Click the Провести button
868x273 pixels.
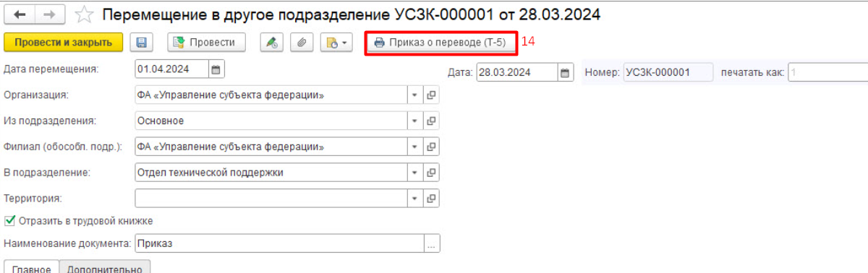coord(206,43)
